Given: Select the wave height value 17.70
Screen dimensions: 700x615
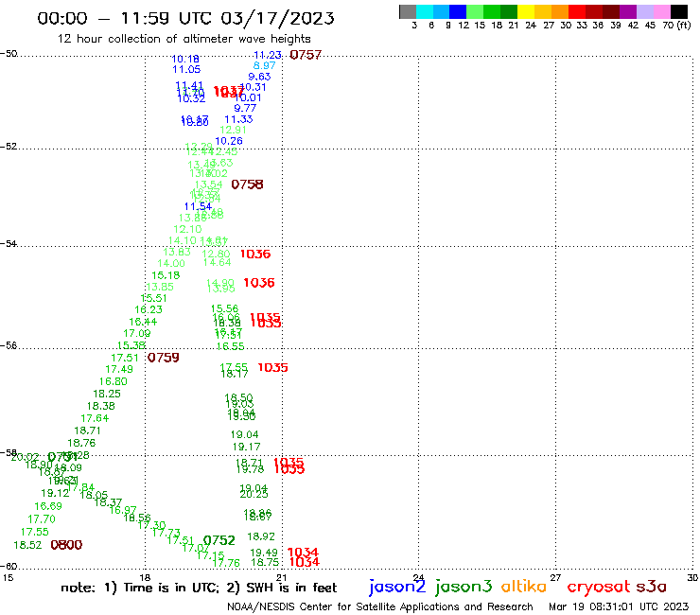Looking at the screenshot, I should point(42,519).
